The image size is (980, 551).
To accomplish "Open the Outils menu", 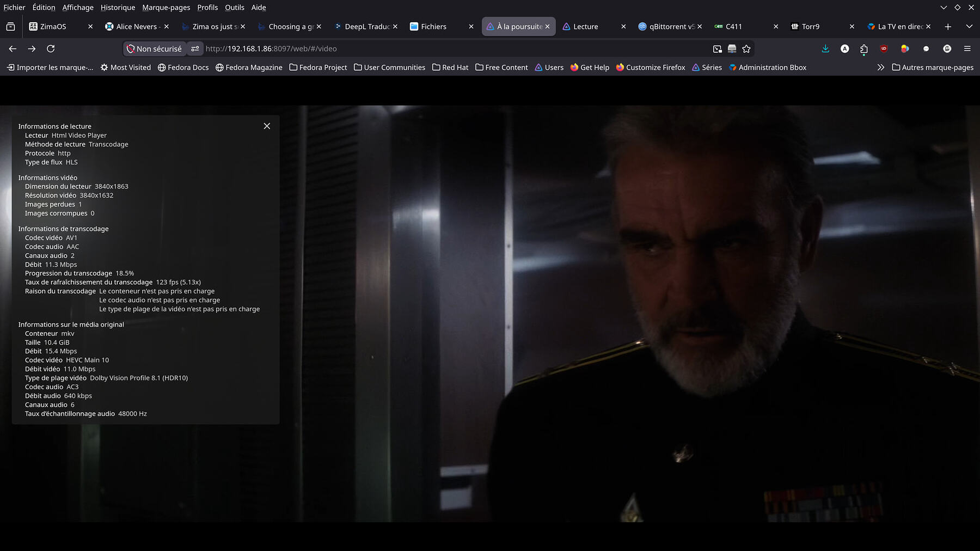I will [235, 8].
